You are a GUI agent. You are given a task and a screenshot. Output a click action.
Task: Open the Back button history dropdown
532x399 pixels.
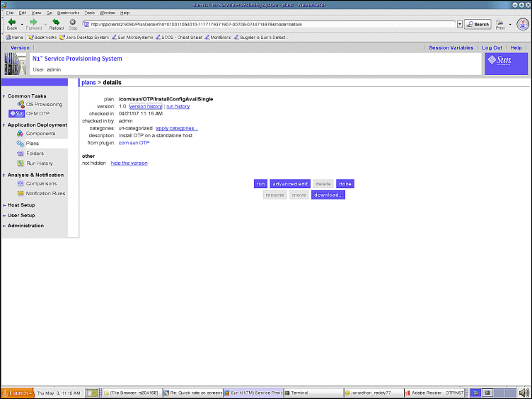(22, 25)
